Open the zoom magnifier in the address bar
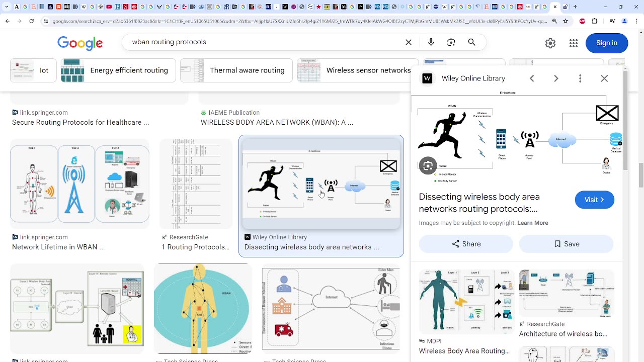Image resolution: width=644 pixels, height=362 pixels. 554,21
